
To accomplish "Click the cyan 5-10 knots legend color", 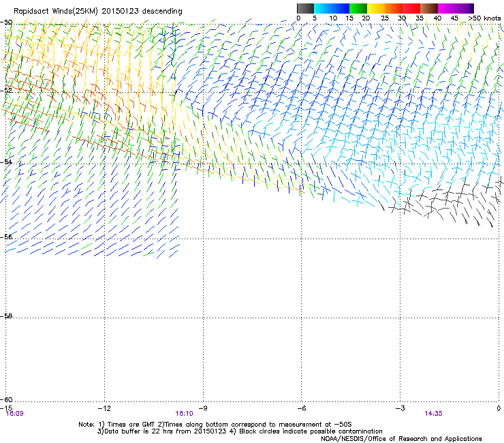I will point(323,8).
